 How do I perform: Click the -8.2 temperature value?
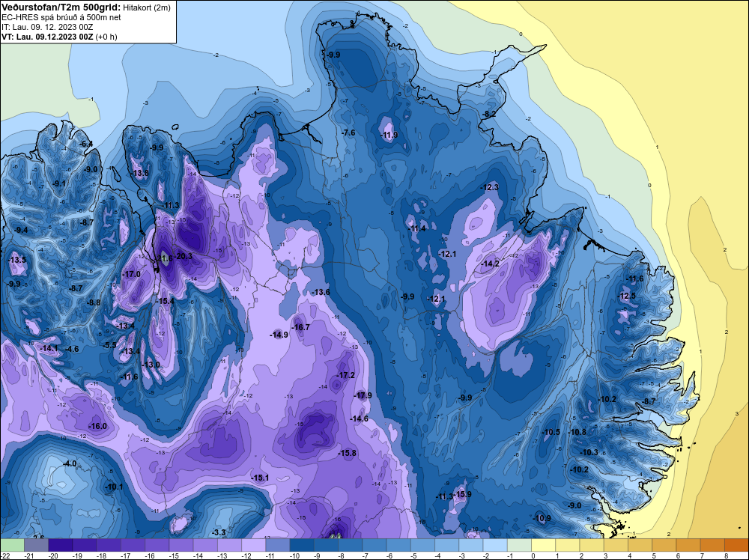[x=489, y=114]
